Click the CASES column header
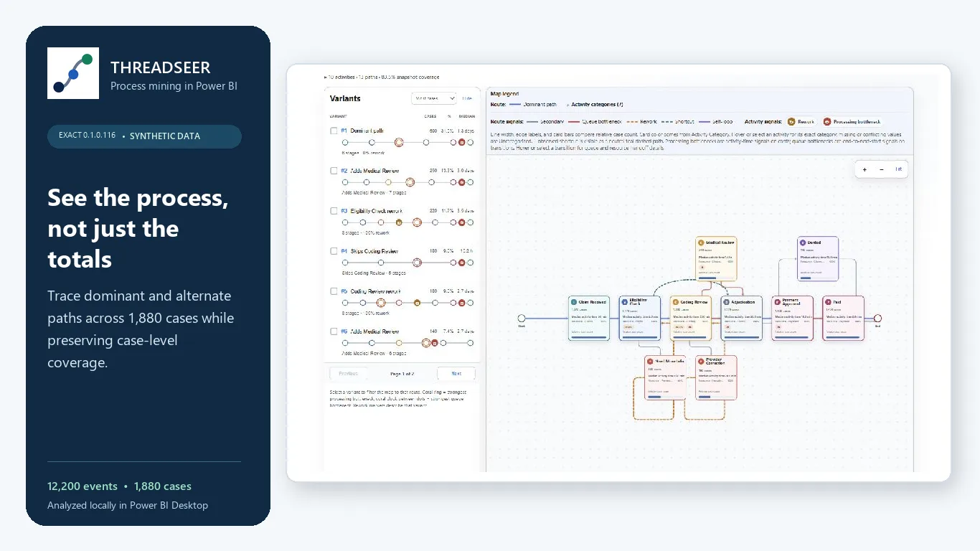 click(430, 116)
